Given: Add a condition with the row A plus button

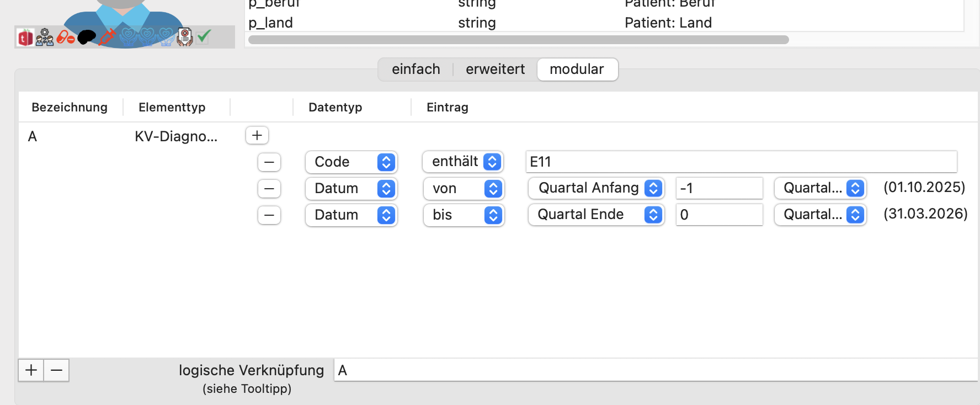Looking at the screenshot, I should pyautogui.click(x=257, y=135).
